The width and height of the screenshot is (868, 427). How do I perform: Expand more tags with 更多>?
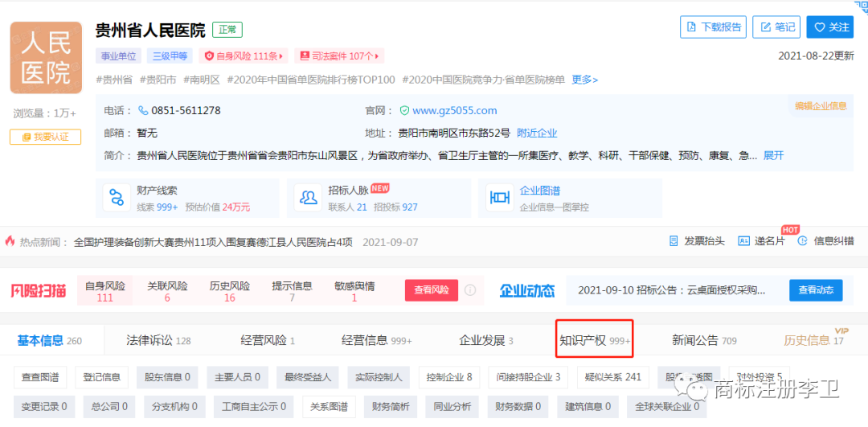tap(584, 79)
